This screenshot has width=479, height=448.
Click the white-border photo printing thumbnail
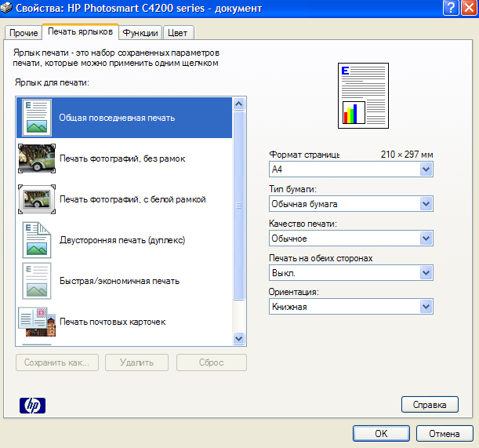[37, 199]
